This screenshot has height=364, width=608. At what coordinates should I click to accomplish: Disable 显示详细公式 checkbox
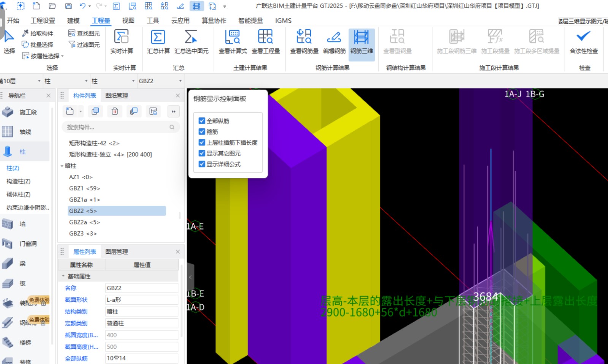coord(202,164)
